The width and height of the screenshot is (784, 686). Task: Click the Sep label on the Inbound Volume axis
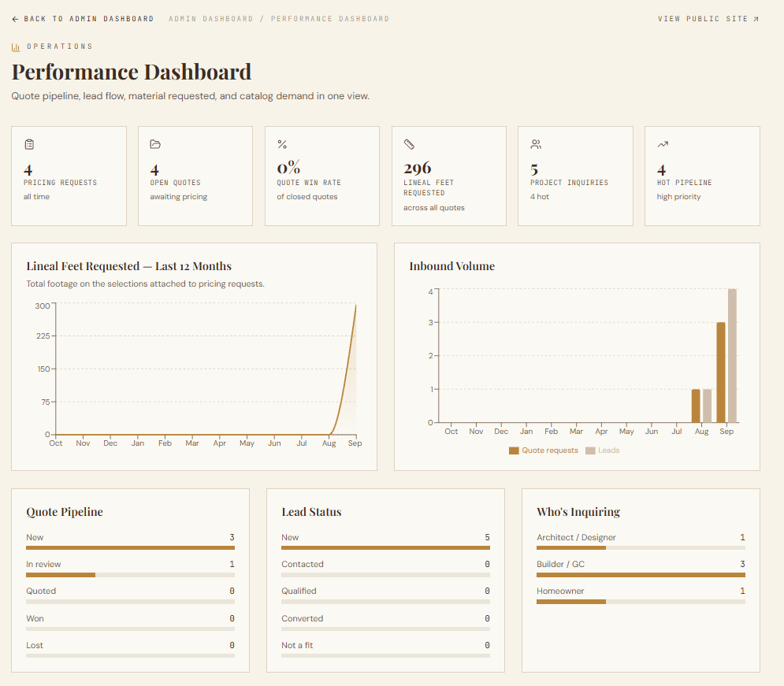point(726,432)
